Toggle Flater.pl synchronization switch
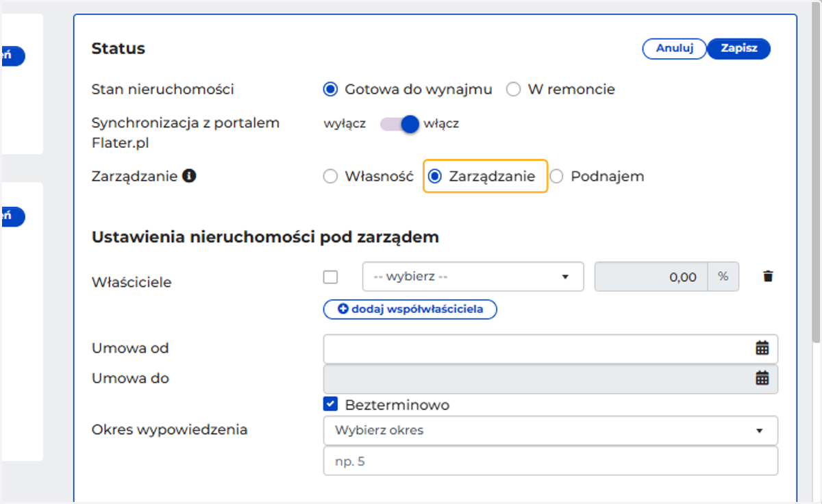 coord(399,124)
